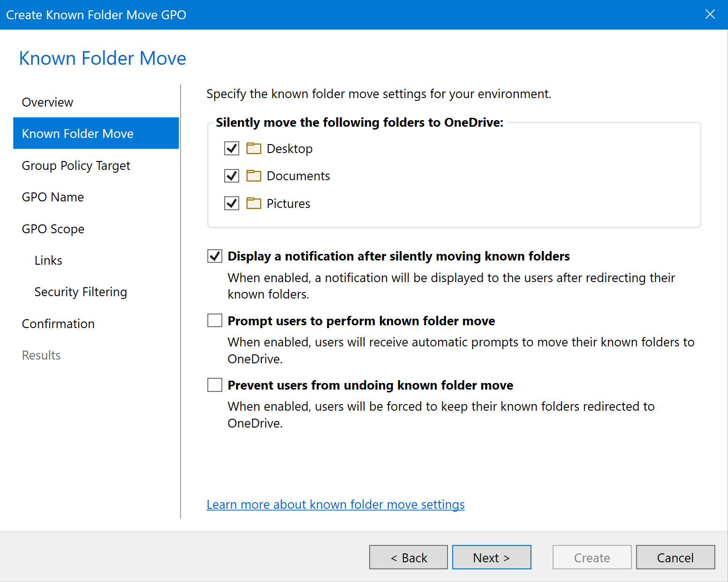Enable Prompt users to perform known folder move

point(215,321)
